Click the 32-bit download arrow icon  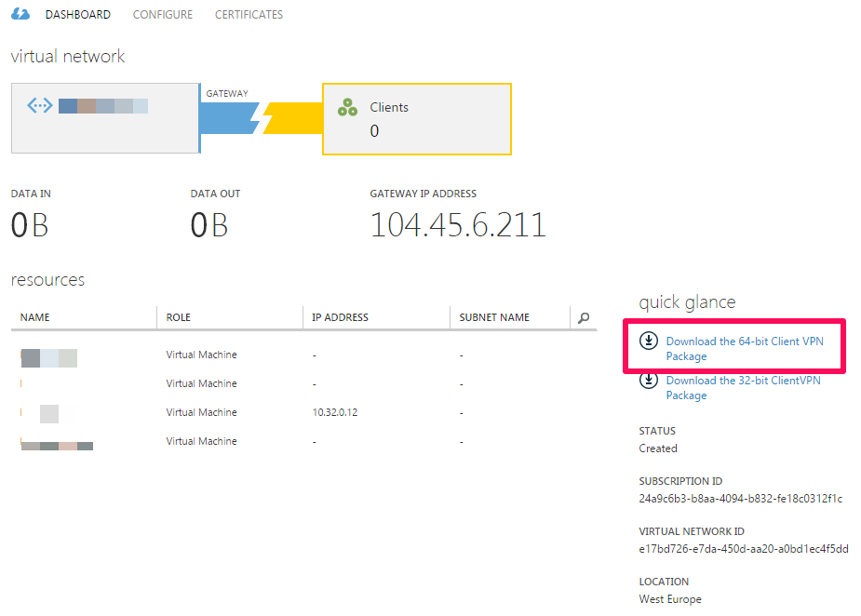pos(649,381)
